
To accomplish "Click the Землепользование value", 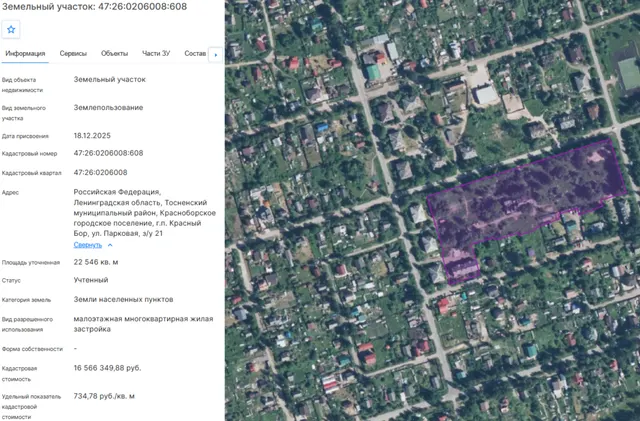I will tap(108, 108).
